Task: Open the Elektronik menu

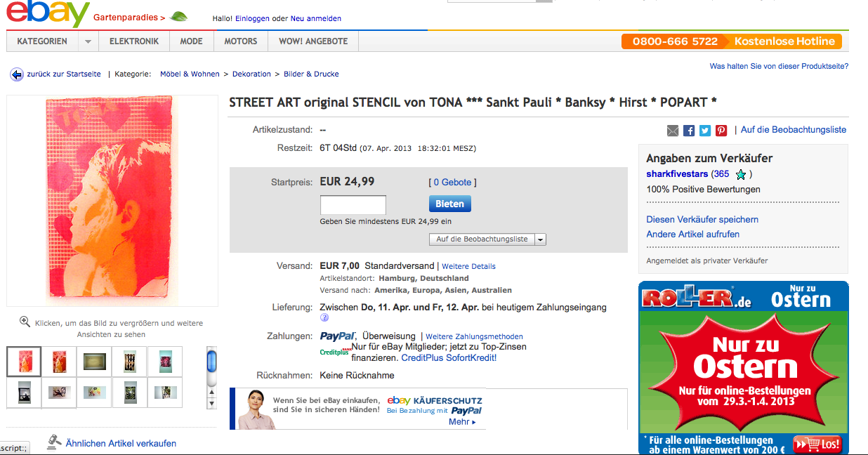Action: click(134, 41)
